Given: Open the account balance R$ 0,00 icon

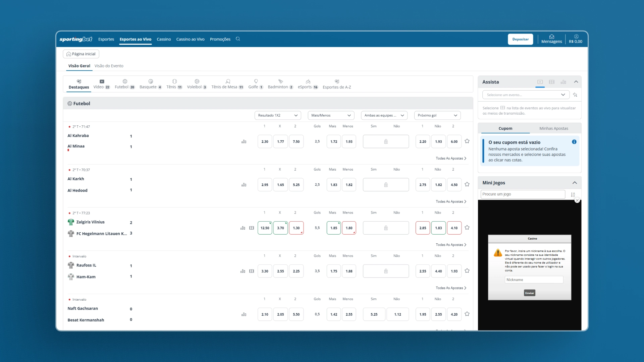Looking at the screenshot, I should coord(576,37).
